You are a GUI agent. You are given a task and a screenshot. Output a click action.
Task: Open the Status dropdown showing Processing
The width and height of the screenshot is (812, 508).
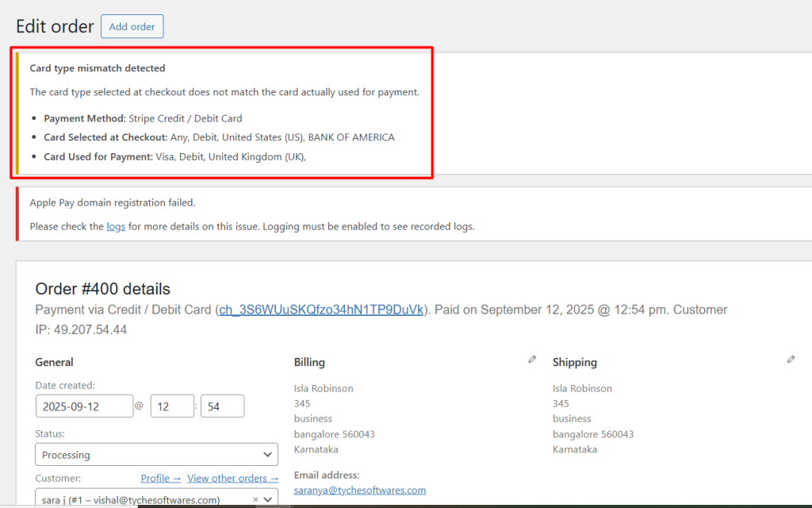pyautogui.click(x=156, y=455)
